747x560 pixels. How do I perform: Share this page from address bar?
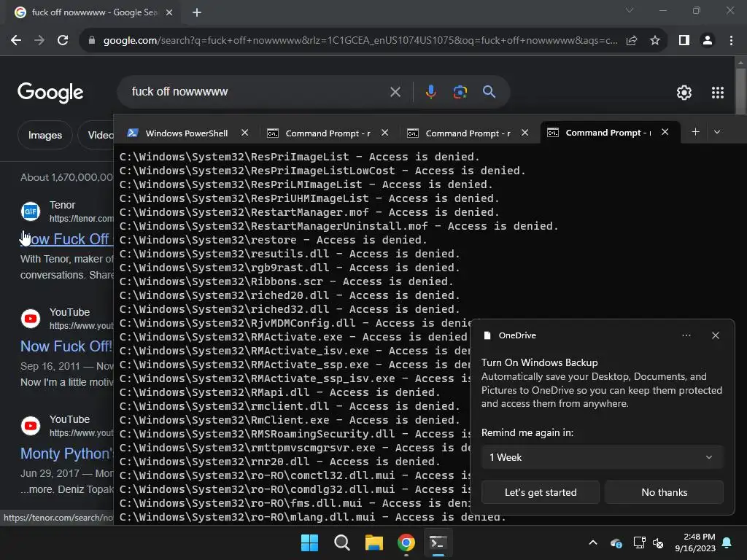(x=632, y=41)
